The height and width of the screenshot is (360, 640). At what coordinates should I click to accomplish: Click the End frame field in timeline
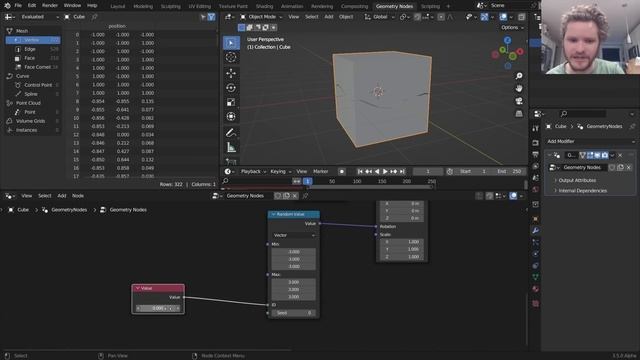point(509,171)
